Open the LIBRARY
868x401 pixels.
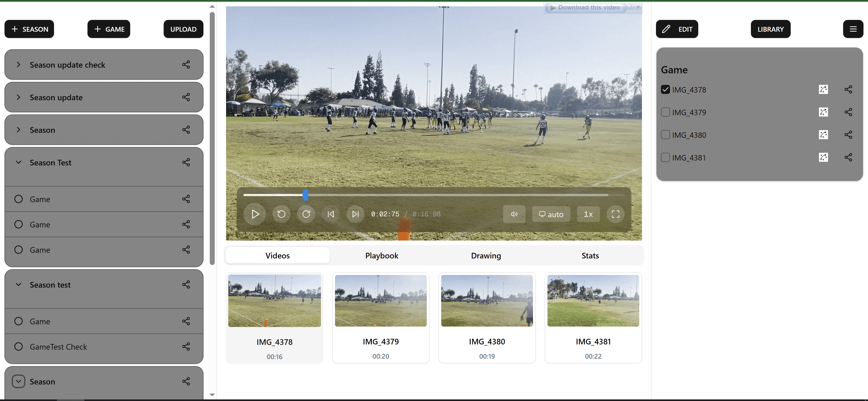770,29
